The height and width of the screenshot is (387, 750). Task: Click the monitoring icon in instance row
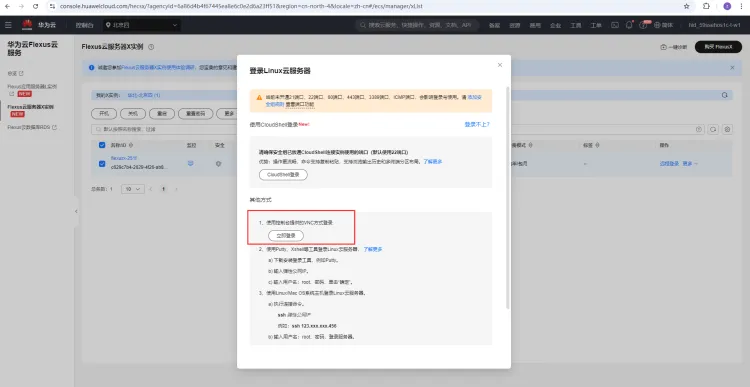coord(191,164)
